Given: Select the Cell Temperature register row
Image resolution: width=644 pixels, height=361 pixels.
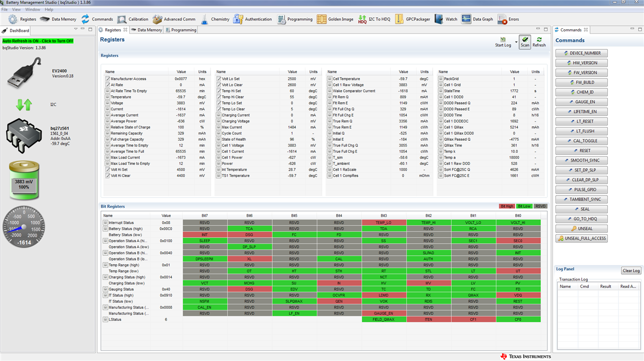Looking at the screenshot, I should point(379,79).
